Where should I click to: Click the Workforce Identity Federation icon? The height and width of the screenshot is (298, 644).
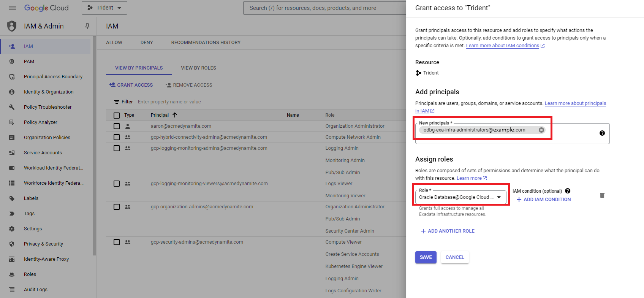(12, 183)
